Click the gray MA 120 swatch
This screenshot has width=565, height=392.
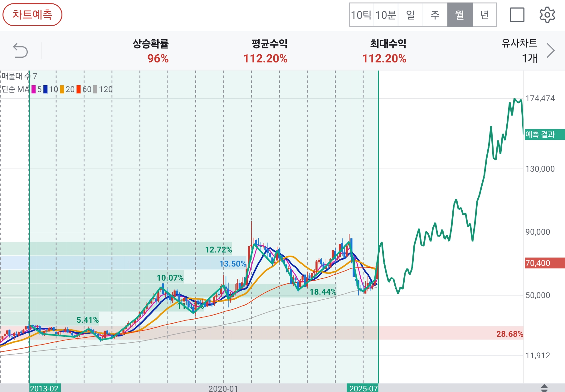(x=95, y=90)
